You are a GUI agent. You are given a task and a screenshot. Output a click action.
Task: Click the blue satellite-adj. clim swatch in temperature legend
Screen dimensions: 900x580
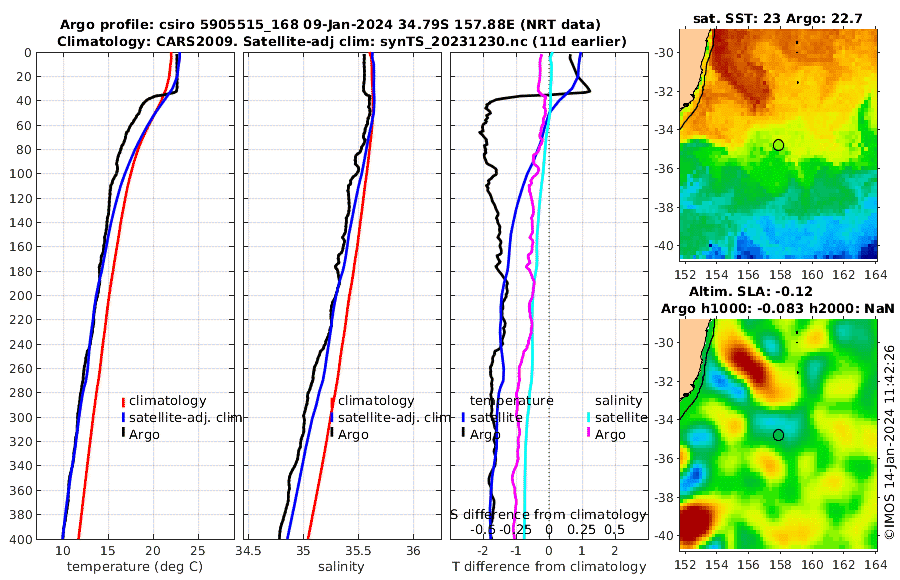coord(123,417)
